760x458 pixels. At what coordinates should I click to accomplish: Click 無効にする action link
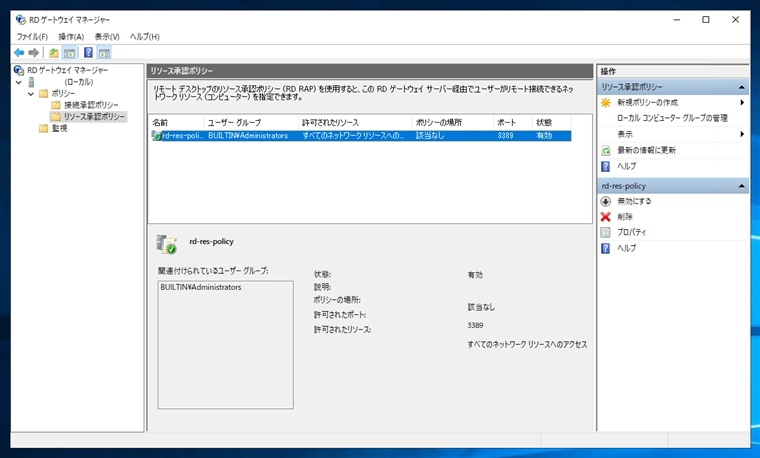tap(634, 202)
